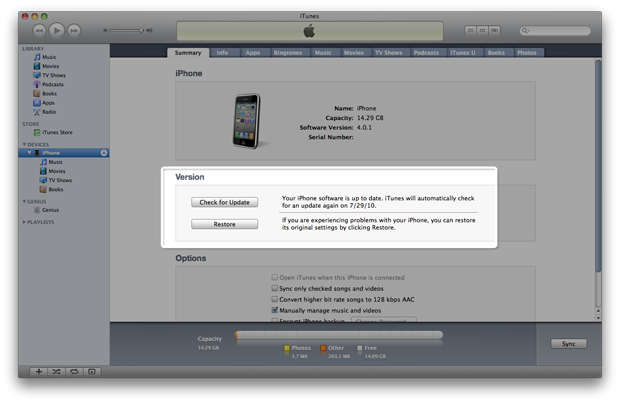The width and height of the screenshot is (620, 403).
Task: Click the vertical scrollbar in summary pane
Action: 598,166
